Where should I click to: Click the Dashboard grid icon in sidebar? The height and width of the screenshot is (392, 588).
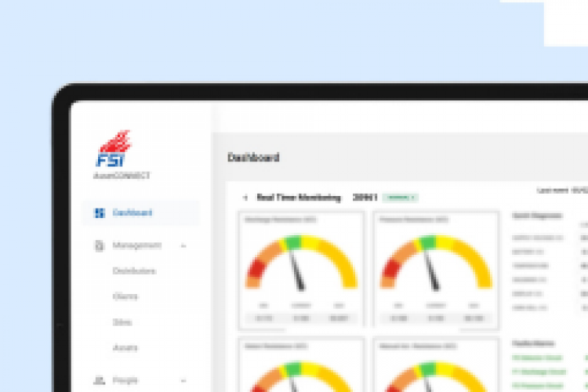coord(99,213)
